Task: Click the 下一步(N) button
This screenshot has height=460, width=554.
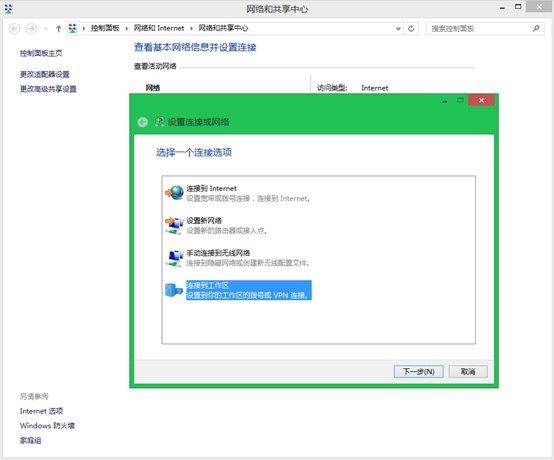Action: click(x=418, y=371)
